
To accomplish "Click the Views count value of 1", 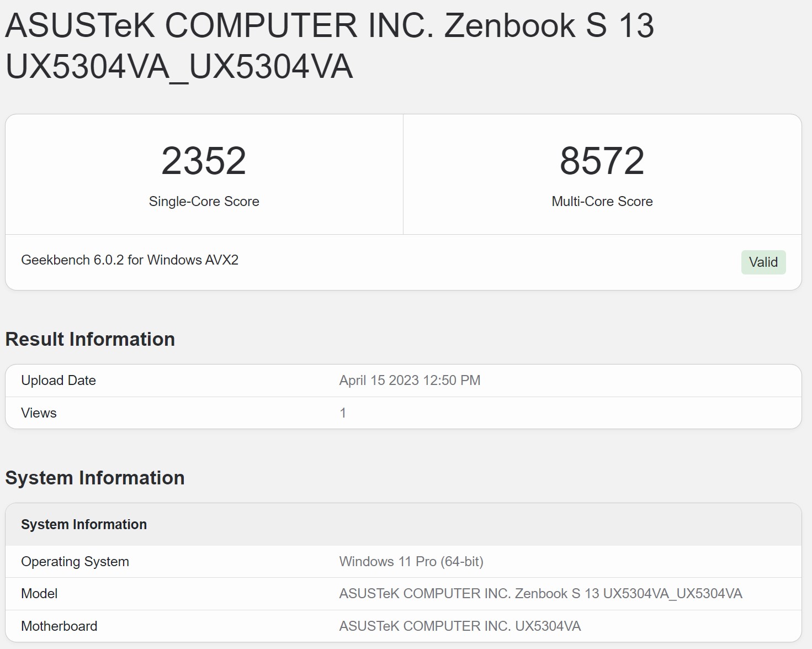I will (x=343, y=413).
